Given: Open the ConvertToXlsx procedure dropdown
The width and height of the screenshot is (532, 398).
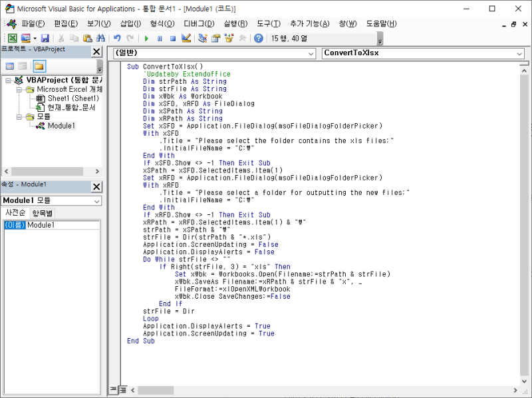Looking at the screenshot, I should point(519,53).
